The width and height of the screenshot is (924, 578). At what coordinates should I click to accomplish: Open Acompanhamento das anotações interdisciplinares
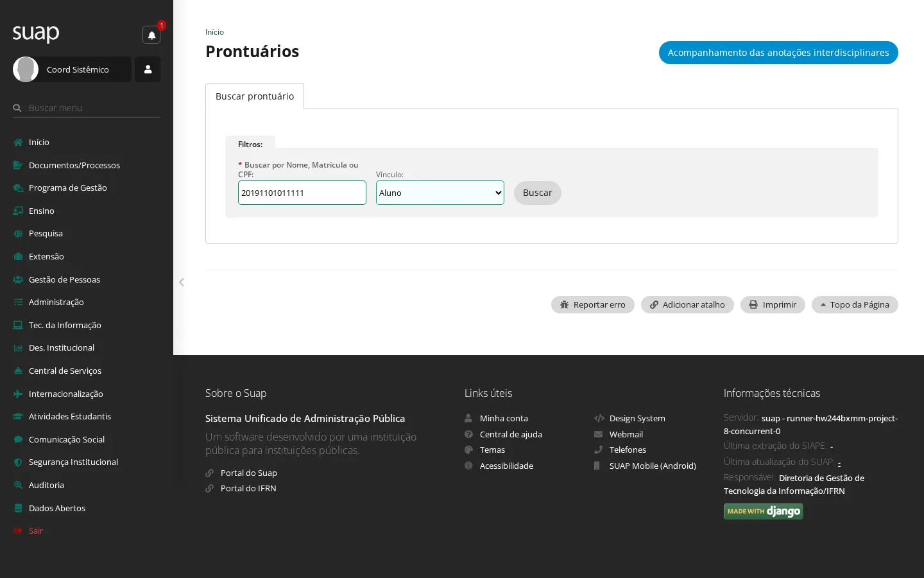pyautogui.click(x=778, y=53)
